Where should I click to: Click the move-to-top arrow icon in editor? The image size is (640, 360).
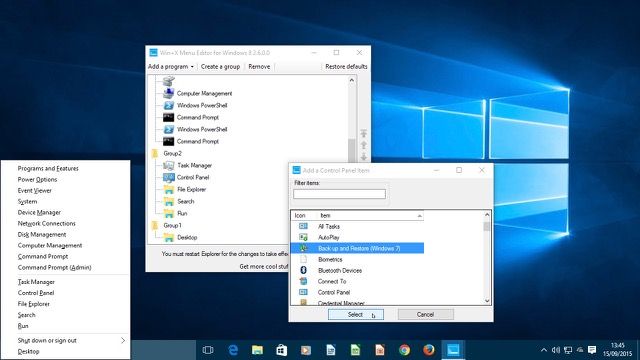coord(364,133)
